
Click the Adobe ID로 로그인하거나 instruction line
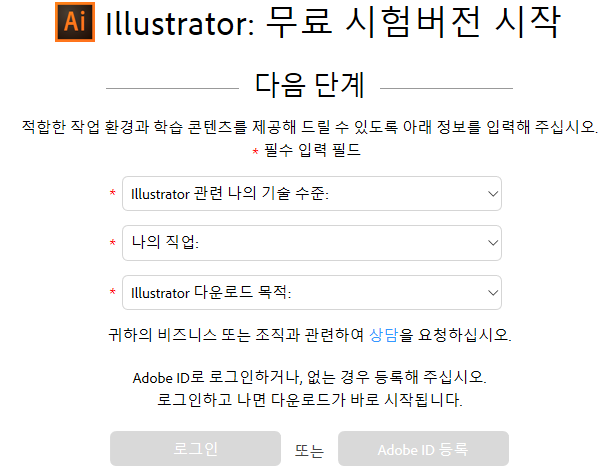pos(309,377)
